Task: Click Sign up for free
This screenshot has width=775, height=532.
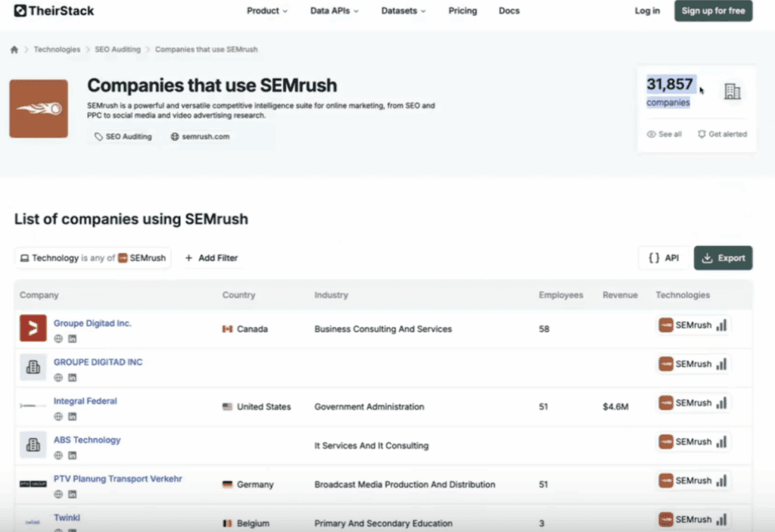Action: pyautogui.click(x=713, y=11)
